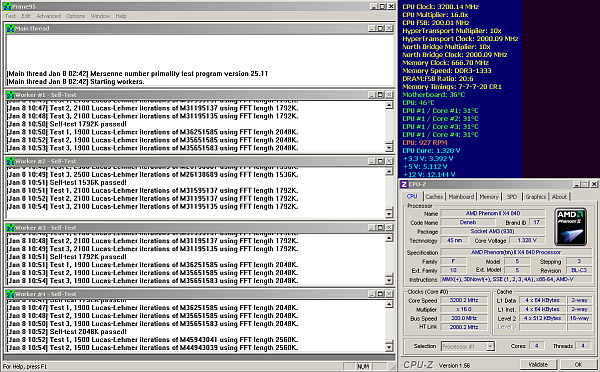Click the 'CPU Clock: 3200.14 MHz' overlay line
Image resolution: width=600 pixels, height=372 pixels.
coord(440,7)
